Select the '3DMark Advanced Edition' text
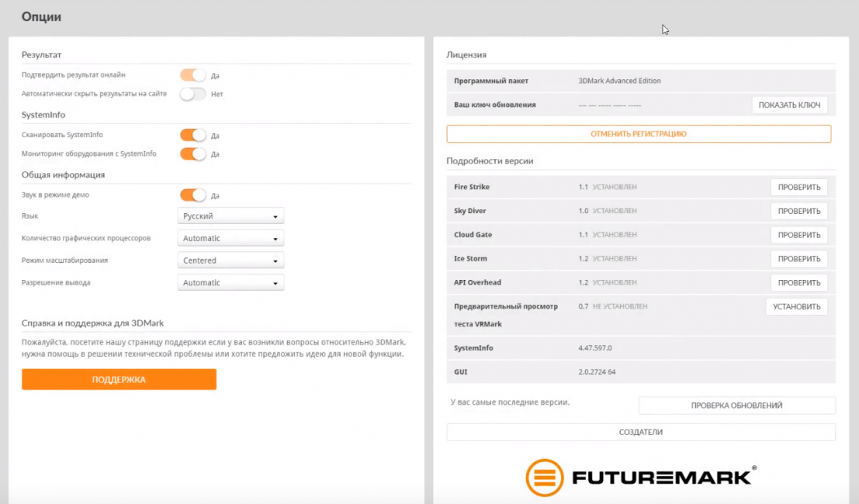The width and height of the screenshot is (859, 504). pyautogui.click(x=619, y=81)
